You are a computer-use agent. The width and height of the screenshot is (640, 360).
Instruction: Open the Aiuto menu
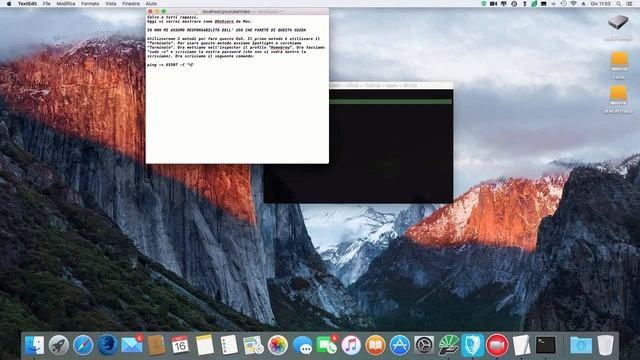151,4
